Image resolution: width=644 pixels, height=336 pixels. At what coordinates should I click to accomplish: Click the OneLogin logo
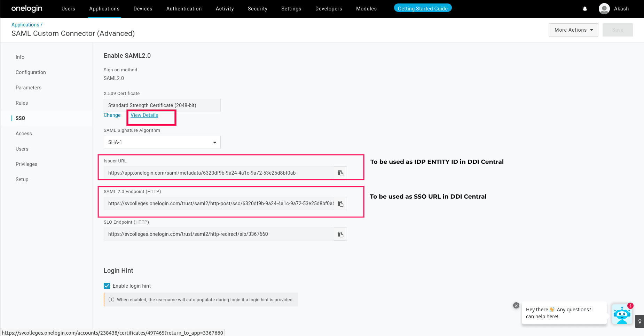tap(27, 9)
